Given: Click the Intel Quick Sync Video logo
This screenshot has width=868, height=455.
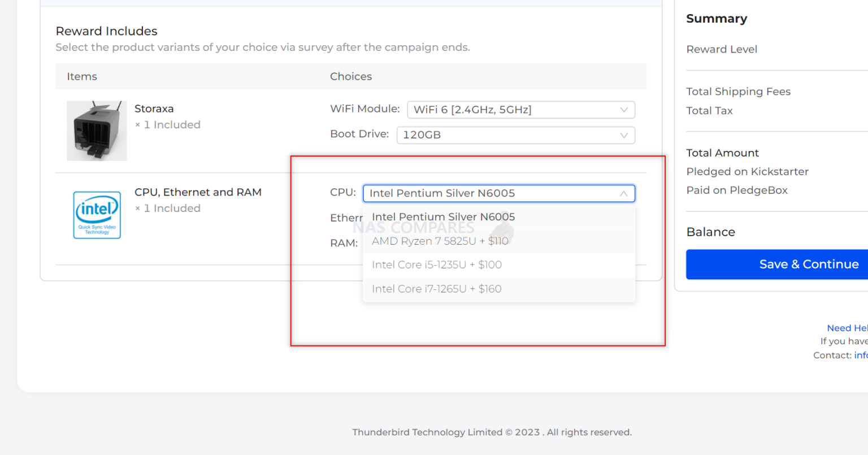Looking at the screenshot, I should (x=97, y=215).
